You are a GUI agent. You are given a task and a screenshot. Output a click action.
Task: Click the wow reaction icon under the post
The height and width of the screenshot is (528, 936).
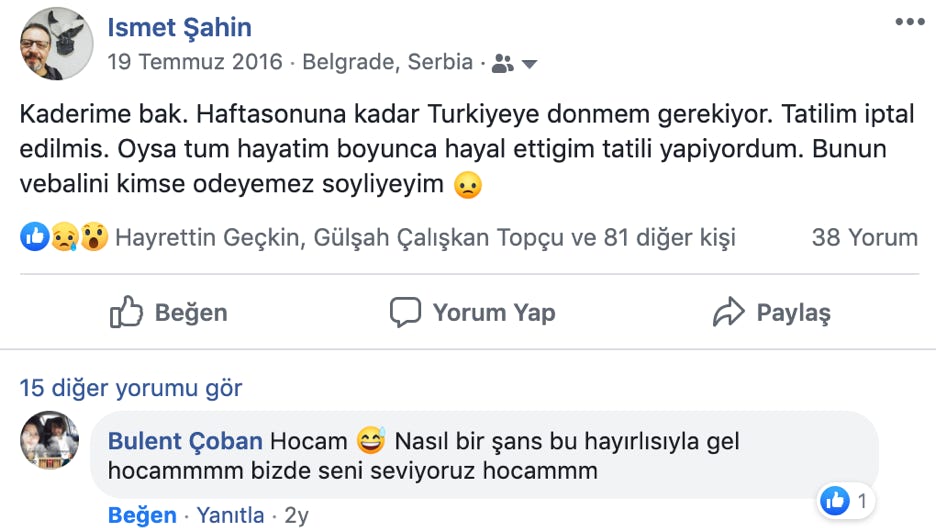pos(94,238)
